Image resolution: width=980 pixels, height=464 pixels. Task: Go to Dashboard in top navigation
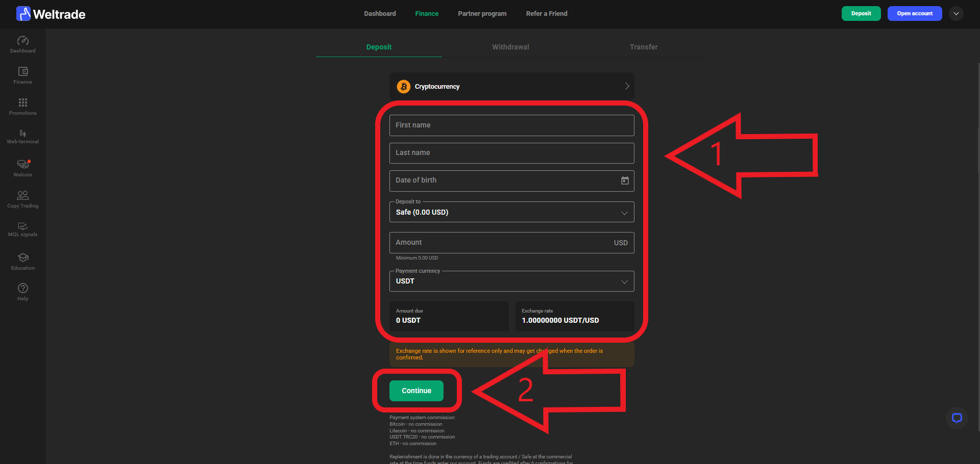(380, 14)
